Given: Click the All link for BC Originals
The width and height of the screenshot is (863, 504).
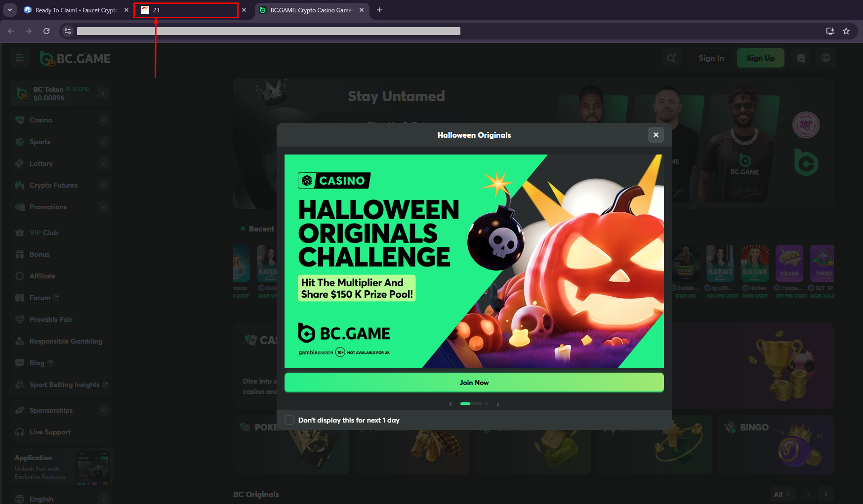Looking at the screenshot, I should point(781,494).
